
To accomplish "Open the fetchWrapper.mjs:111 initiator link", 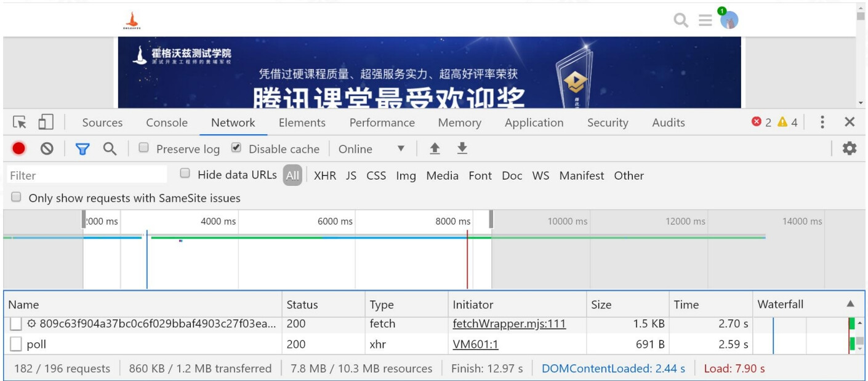I will click(509, 324).
